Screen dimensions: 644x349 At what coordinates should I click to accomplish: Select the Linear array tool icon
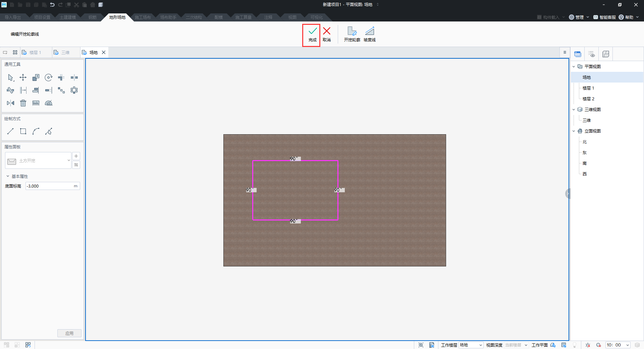(61, 90)
